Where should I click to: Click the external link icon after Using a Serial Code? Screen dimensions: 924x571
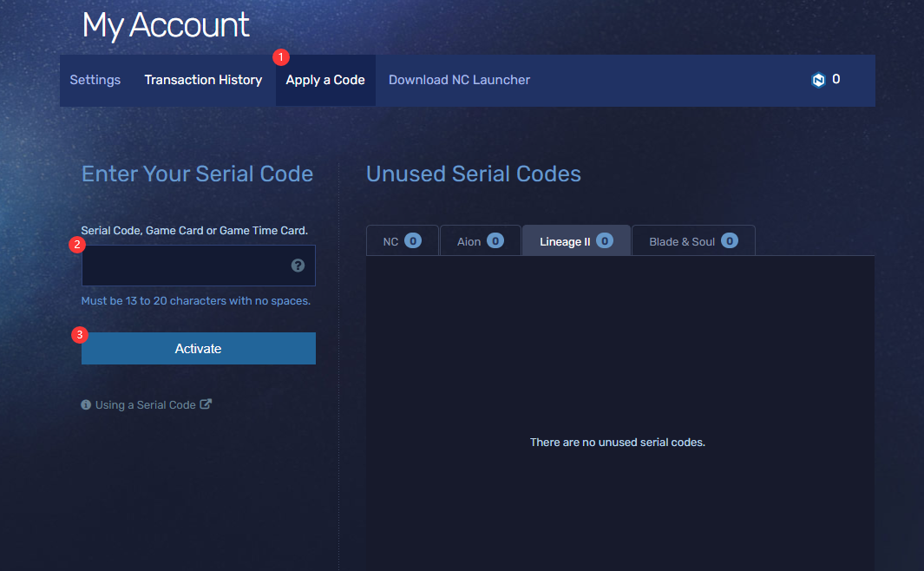pyautogui.click(x=206, y=404)
